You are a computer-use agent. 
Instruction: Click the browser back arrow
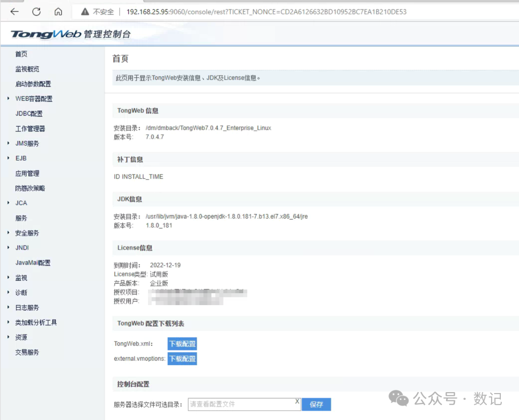pos(14,12)
